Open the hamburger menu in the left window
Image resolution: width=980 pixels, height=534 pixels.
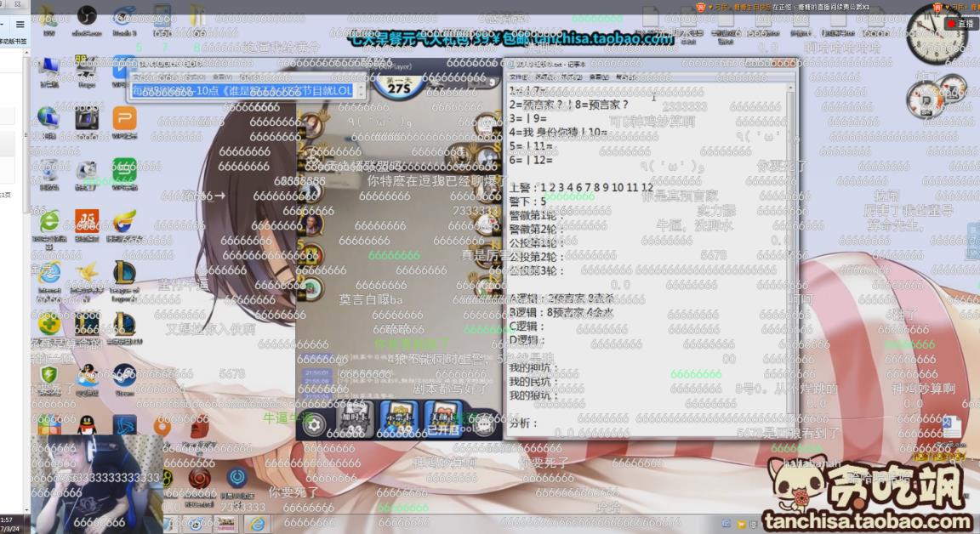[x=20, y=25]
